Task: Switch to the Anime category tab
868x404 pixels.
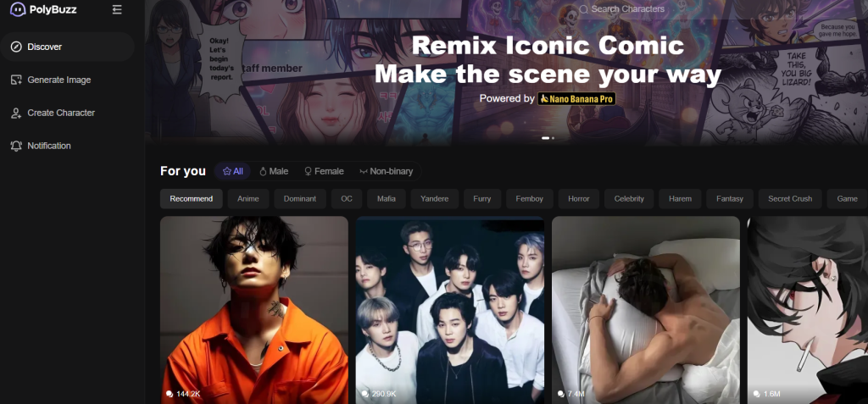Action: pos(248,199)
